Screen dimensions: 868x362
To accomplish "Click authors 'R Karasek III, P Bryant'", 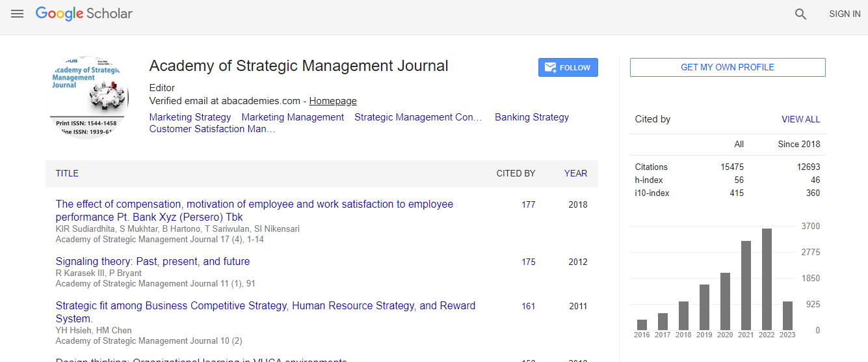I will [99, 273].
